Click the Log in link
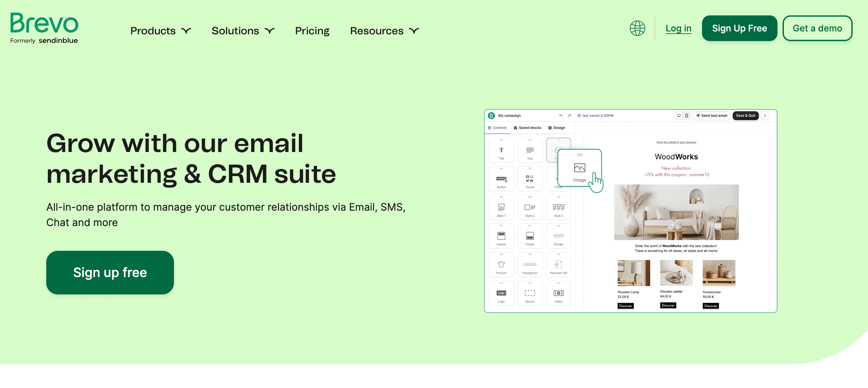Image resolution: width=868 pixels, height=388 pixels. pos(678,28)
